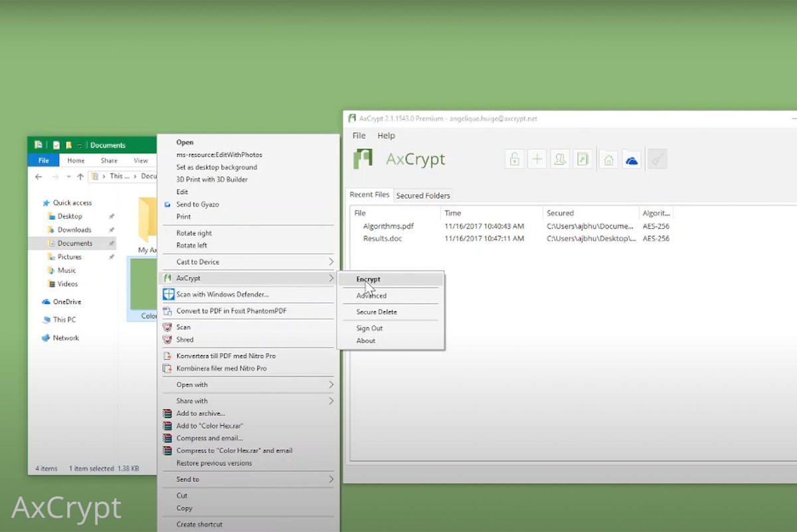This screenshot has height=532, width=797.
Task: Open key sharing via the people icon
Action: [x=560, y=159]
